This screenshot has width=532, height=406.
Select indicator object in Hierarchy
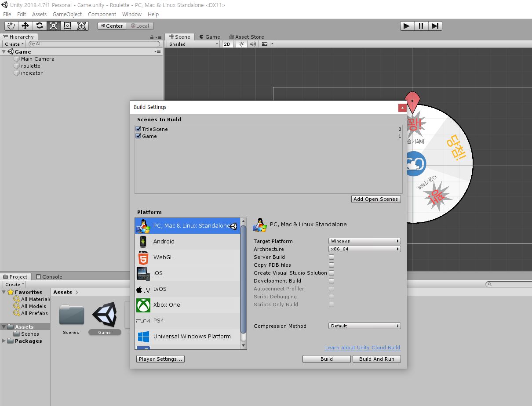click(x=32, y=73)
